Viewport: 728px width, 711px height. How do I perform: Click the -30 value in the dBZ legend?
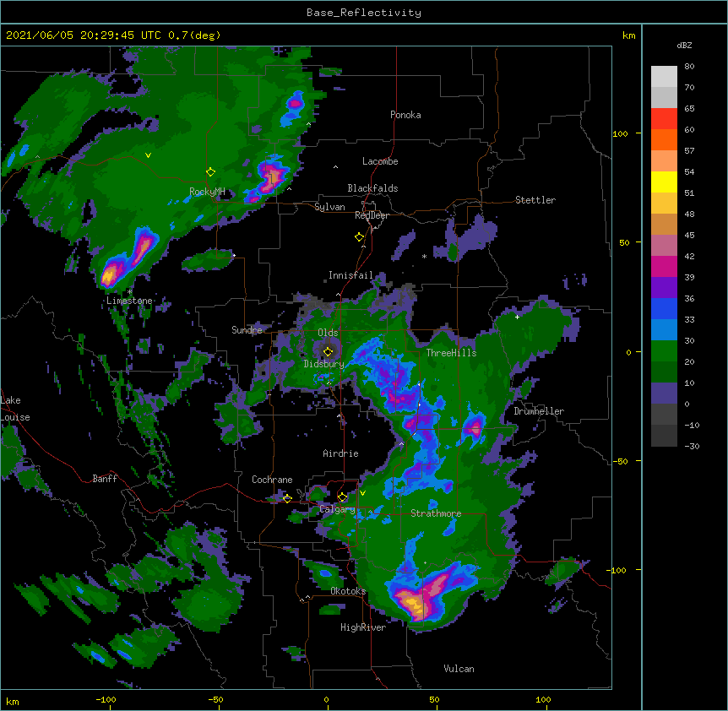pos(692,447)
